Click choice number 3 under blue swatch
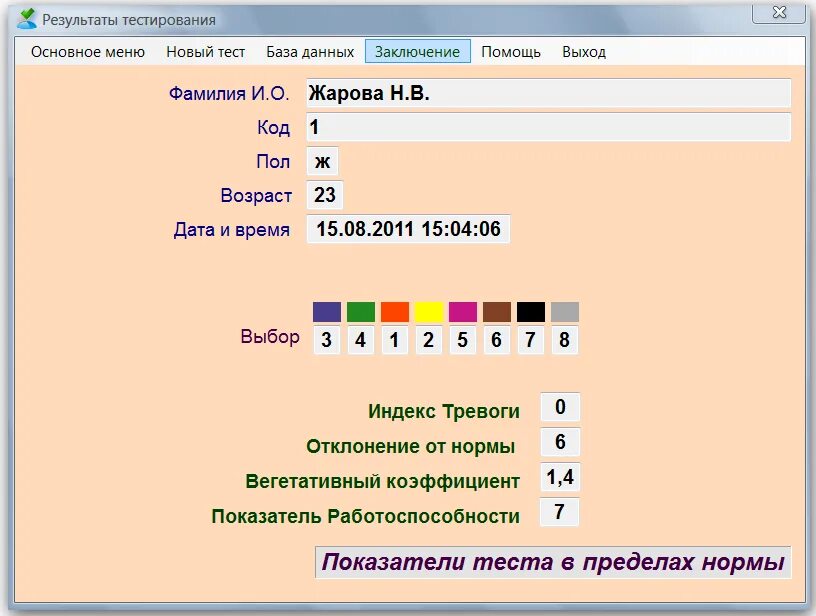This screenshot has width=816, height=616. pos(327,340)
